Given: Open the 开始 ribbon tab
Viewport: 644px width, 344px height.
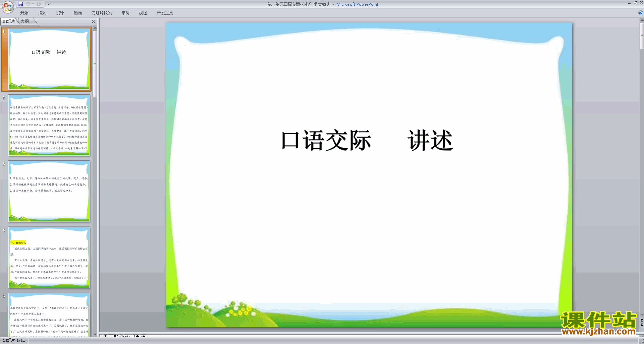Looking at the screenshot, I should tap(24, 13).
